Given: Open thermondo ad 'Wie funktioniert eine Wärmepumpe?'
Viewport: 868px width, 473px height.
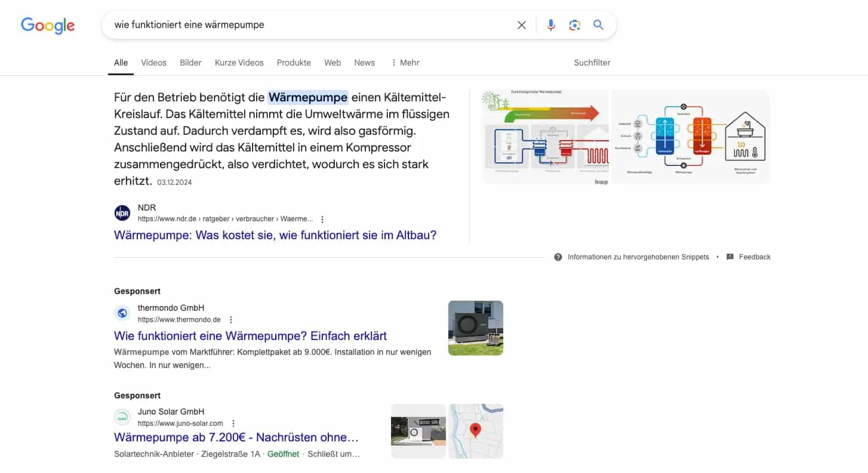Looking at the screenshot, I should 251,336.
